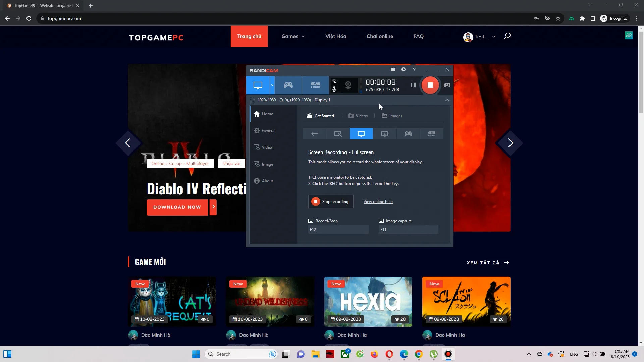Show hidden system tray icons
Screen dimensions: 644x362
click(529, 354)
